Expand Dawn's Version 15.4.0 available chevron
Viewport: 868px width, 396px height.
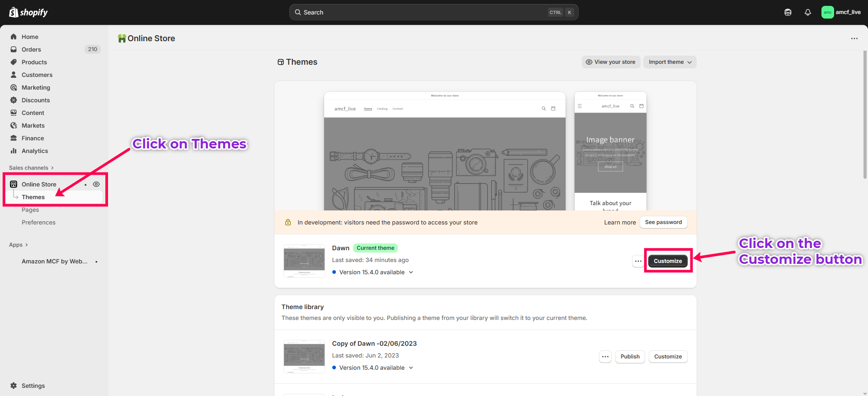coord(411,272)
